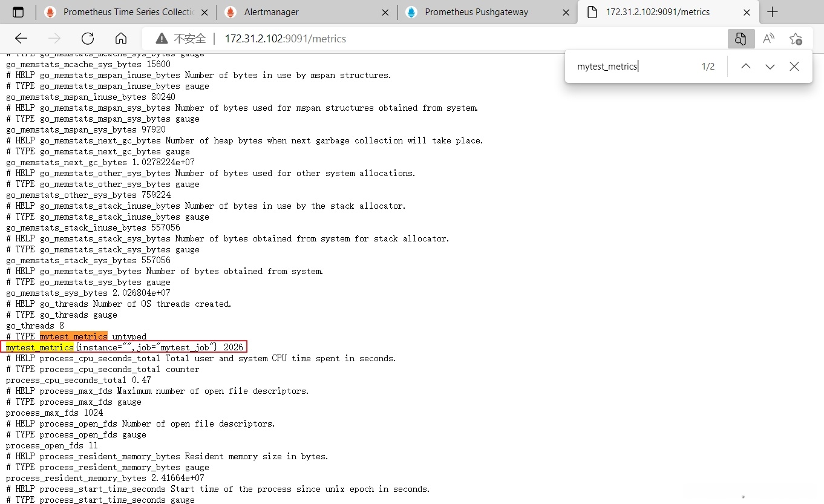Click 'go_memstats_mcache_sys_bytes 15600' value line
Viewport: 824px width, 504px height.
(x=88, y=64)
